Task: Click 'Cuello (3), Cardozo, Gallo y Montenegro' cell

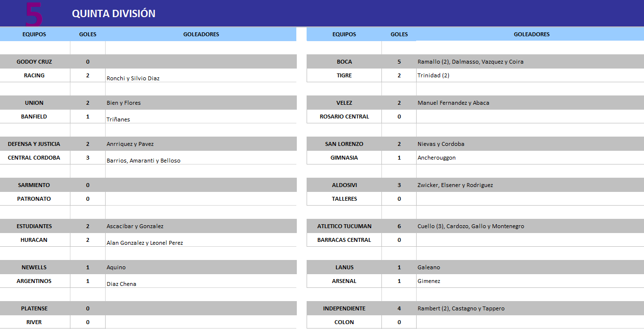Action: click(x=530, y=226)
